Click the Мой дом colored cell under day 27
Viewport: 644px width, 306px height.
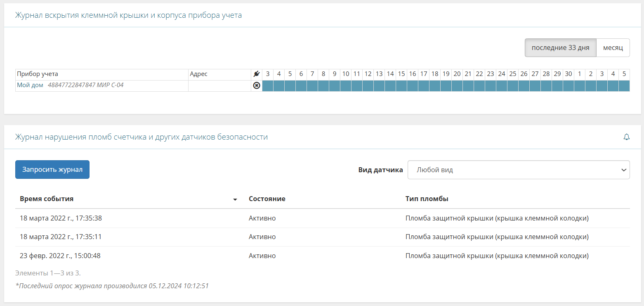[535, 85]
